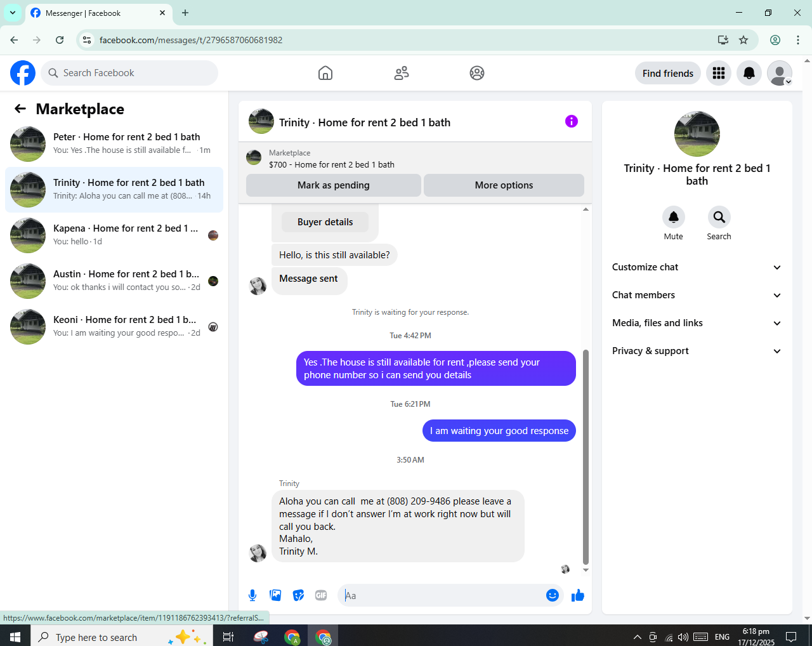Image resolution: width=812 pixels, height=646 pixels.
Task: Open Trinity home for rent conversation
Action: (114, 190)
